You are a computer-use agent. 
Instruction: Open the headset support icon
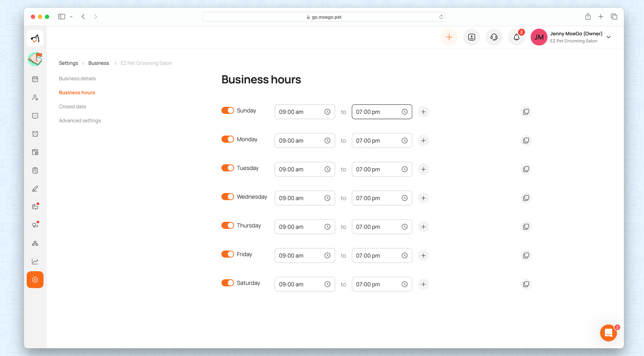[494, 37]
